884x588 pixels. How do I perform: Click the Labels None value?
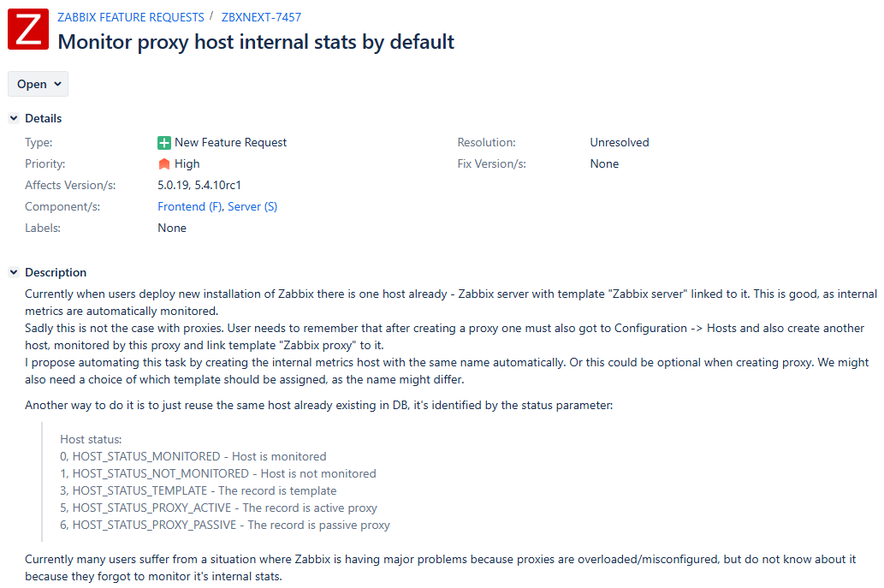tap(172, 228)
